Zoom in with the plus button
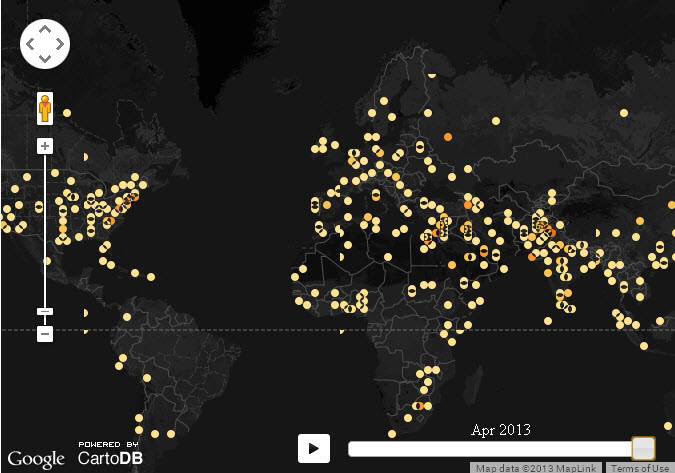675x473 pixels. [x=45, y=146]
